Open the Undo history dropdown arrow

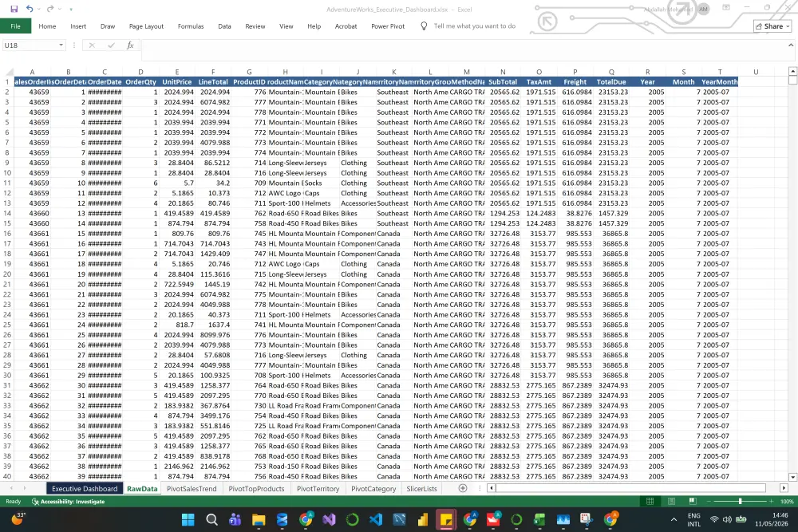(x=39, y=9)
